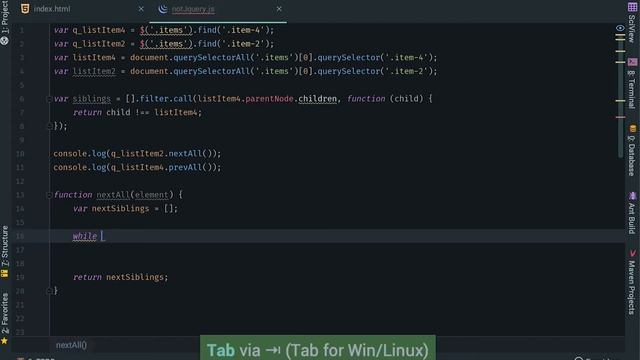Open the Ant Build tool window
This screenshot has width=640, height=360.
coord(632,218)
